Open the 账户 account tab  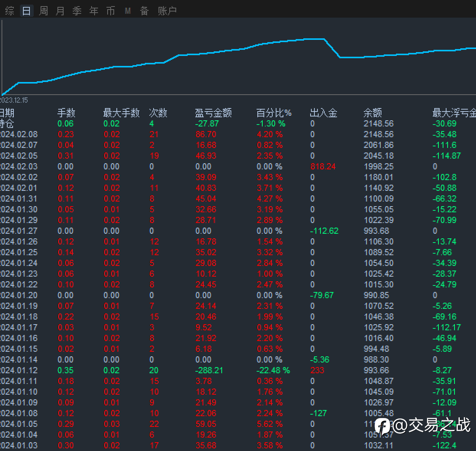pyautogui.click(x=167, y=11)
